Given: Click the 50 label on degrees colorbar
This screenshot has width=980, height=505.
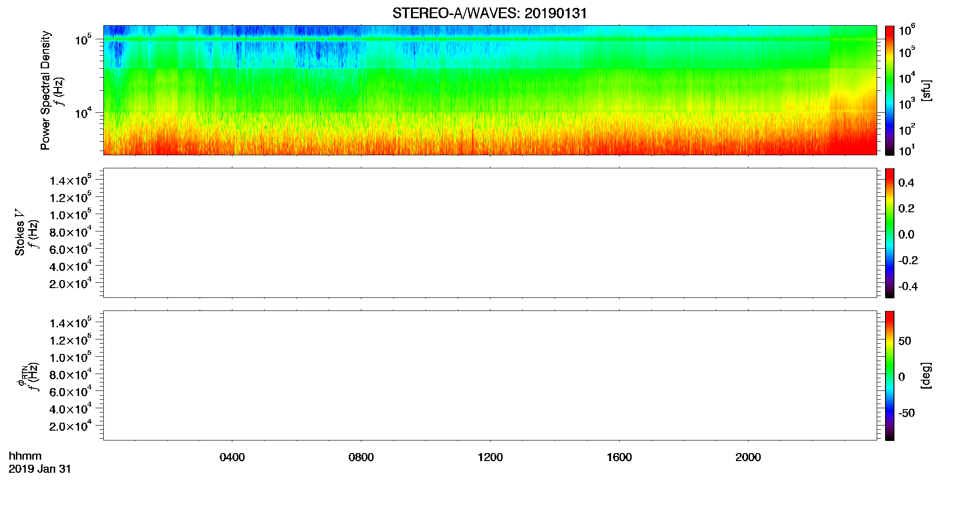Looking at the screenshot, I should coord(905,341).
